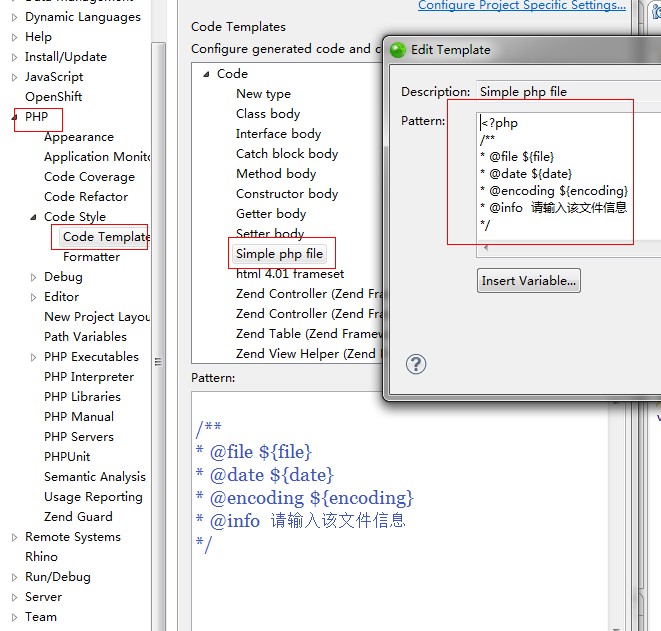
Task: Select OpenShift in the preferences tree
Action: pos(54,97)
